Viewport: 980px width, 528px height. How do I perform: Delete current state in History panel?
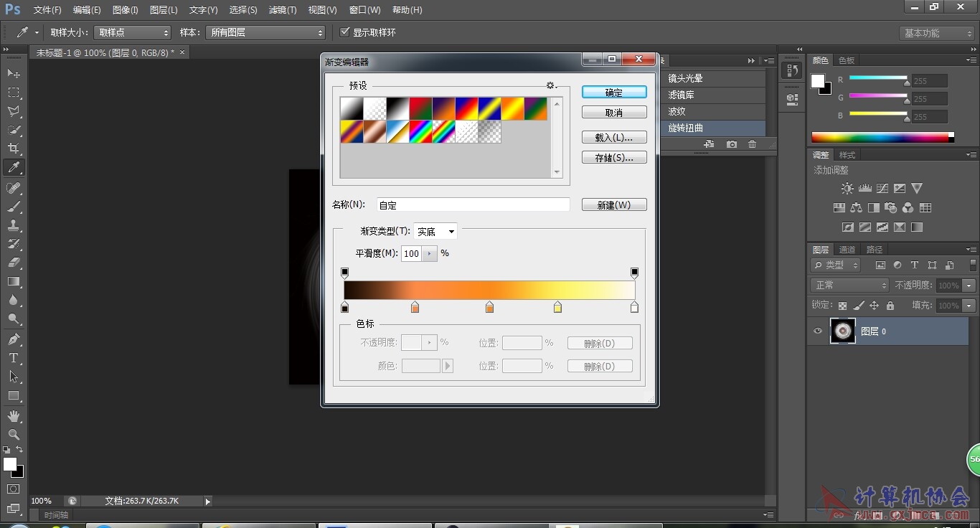[752, 144]
